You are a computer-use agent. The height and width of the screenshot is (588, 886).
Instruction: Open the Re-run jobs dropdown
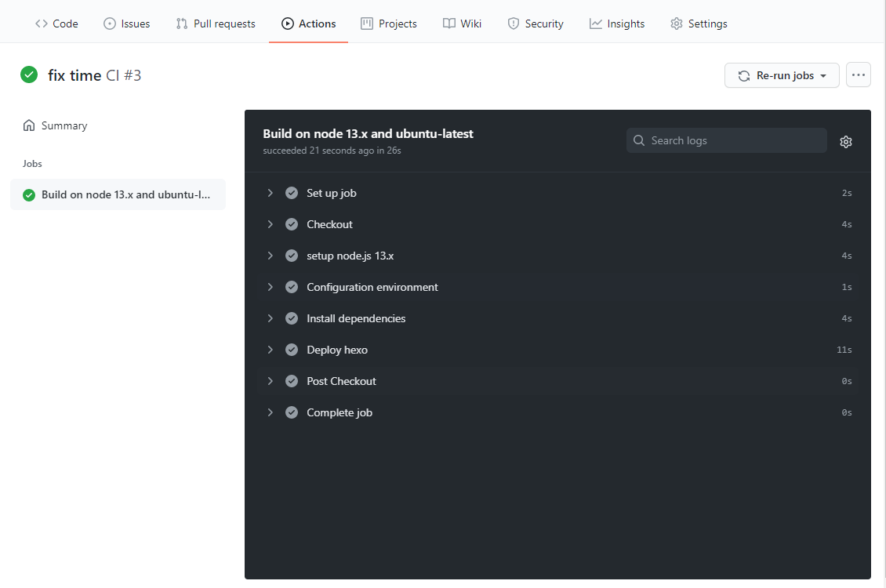[782, 75]
